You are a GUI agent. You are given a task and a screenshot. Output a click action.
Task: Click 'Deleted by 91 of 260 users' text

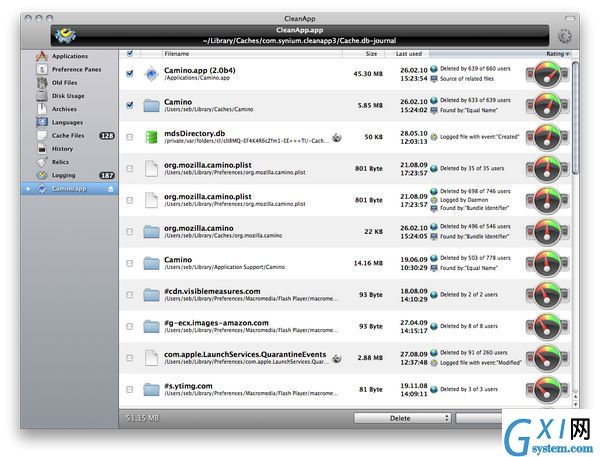(x=474, y=353)
